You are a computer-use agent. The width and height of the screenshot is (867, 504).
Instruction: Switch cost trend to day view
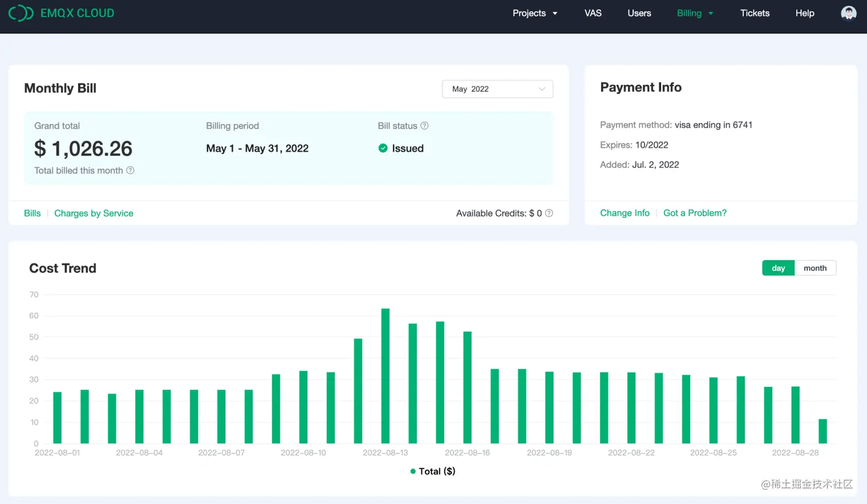tap(778, 268)
